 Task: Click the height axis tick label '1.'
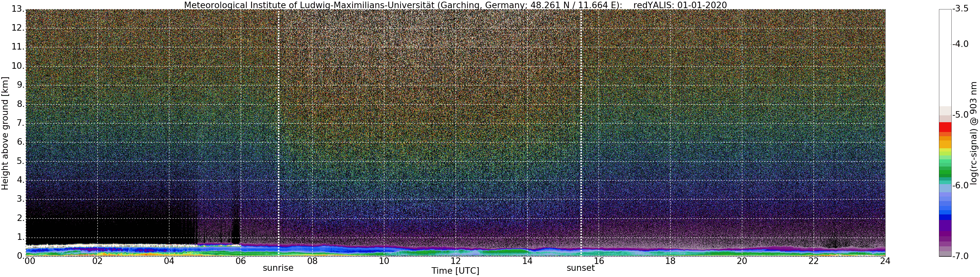point(21,237)
